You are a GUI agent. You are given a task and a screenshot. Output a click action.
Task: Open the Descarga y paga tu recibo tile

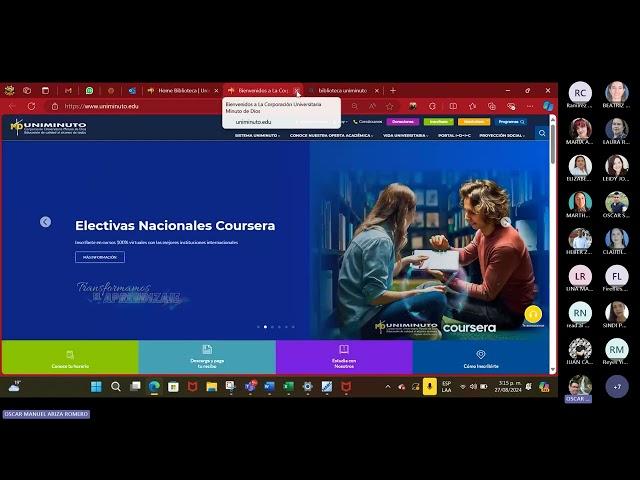point(207,357)
